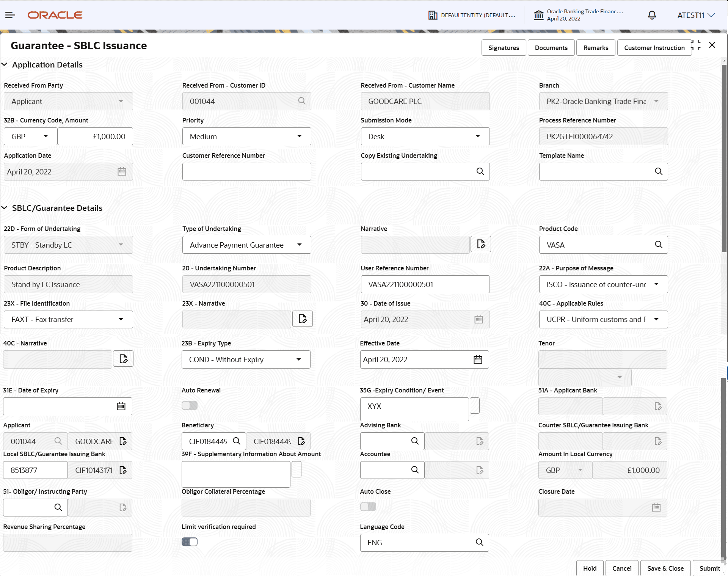Open the Narrative edit icon

(480, 244)
